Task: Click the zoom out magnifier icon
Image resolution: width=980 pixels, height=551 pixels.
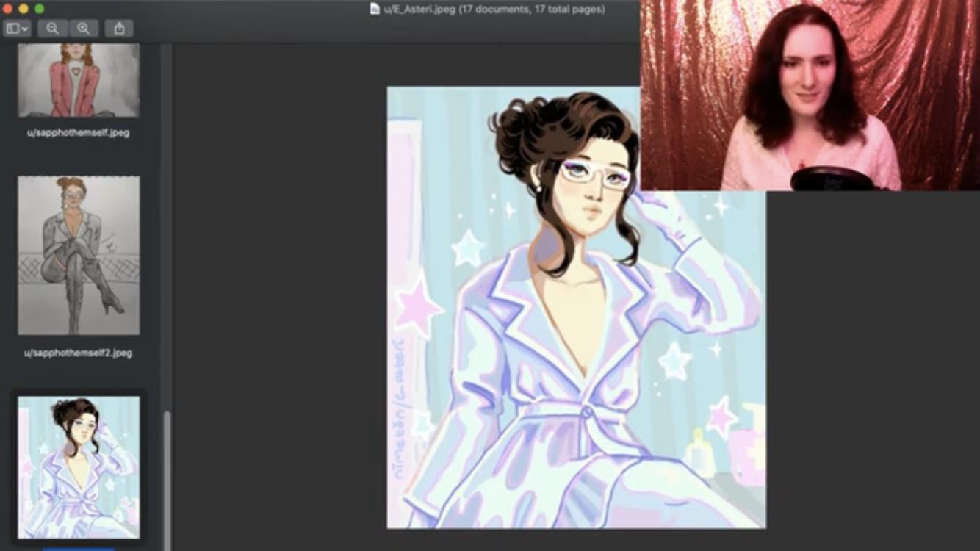Action: click(x=52, y=29)
